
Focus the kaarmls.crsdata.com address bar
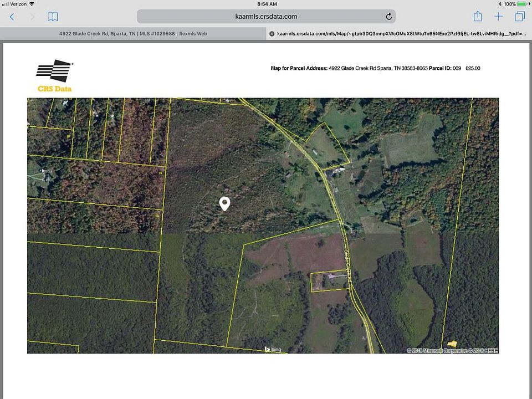(x=266, y=17)
